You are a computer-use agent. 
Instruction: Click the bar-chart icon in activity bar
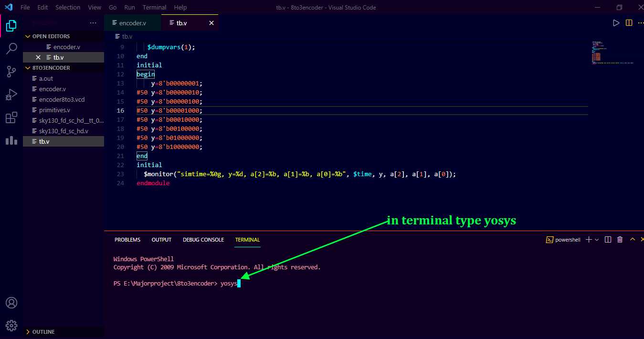(11, 140)
